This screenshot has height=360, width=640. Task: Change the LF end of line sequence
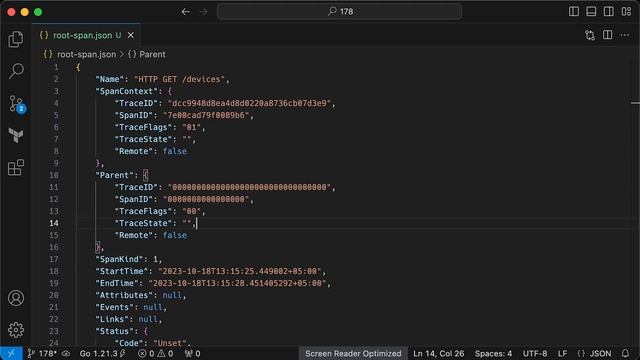point(562,353)
